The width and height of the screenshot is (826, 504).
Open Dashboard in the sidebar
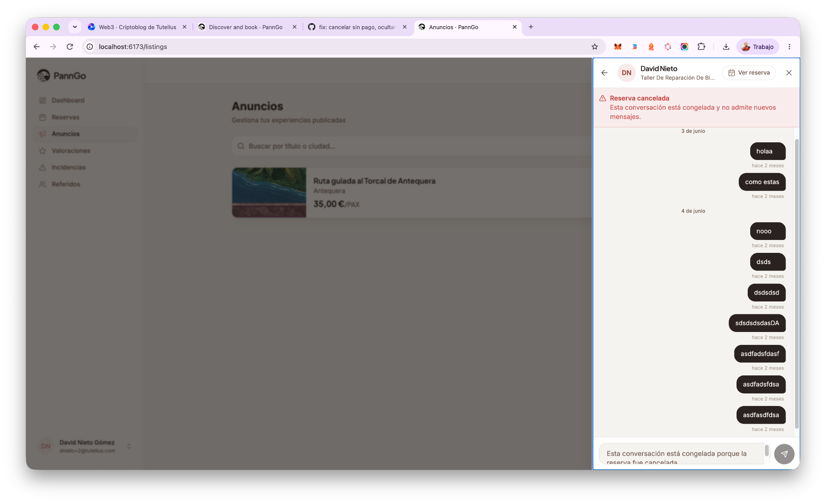(x=85, y=100)
